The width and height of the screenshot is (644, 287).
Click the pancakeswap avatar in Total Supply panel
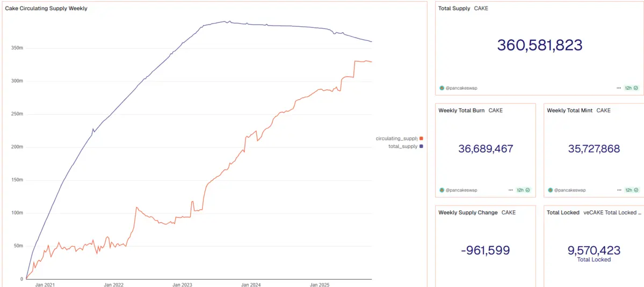click(x=442, y=87)
